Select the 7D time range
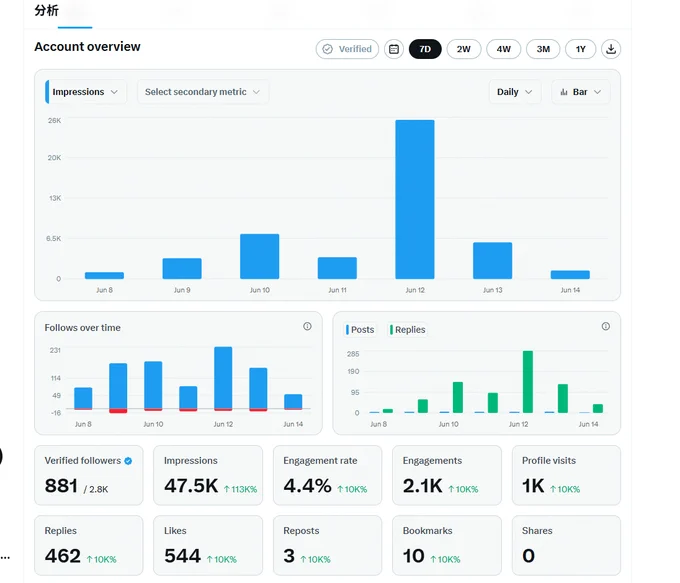The image size is (680, 583). [x=425, y=49]
